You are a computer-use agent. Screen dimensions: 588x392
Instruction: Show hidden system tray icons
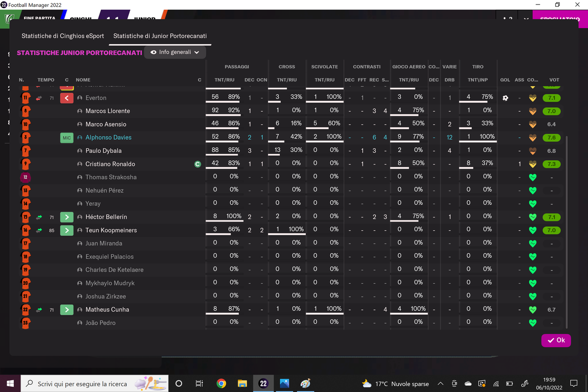(441, 384)
